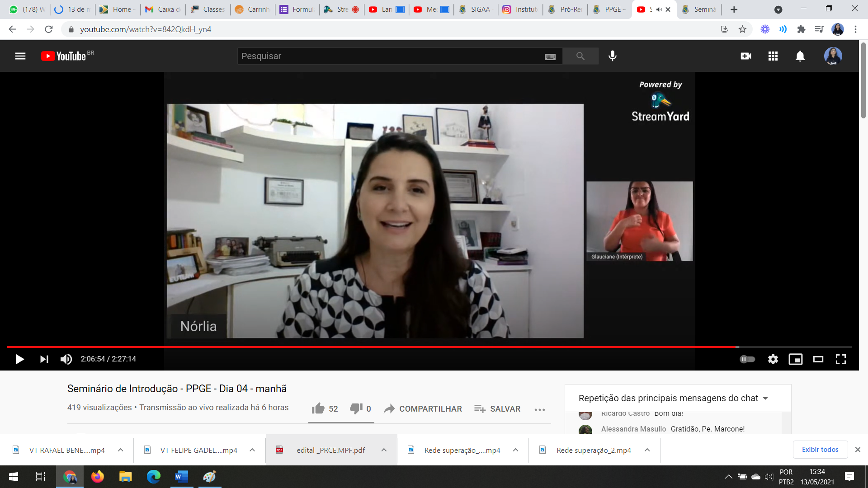
Task: Like the video with thumbs up
Action: pos(318,408)
